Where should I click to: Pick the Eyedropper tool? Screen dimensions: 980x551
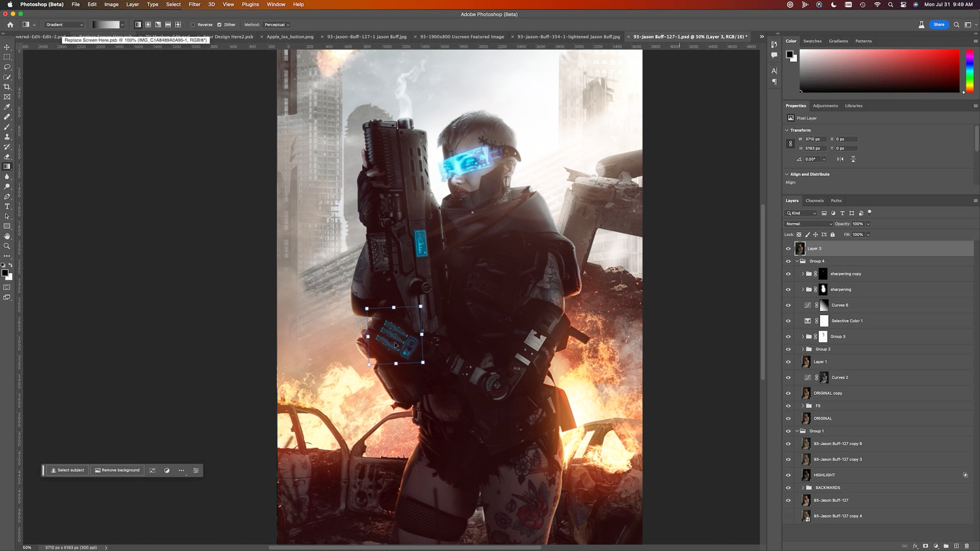(7, 107)
